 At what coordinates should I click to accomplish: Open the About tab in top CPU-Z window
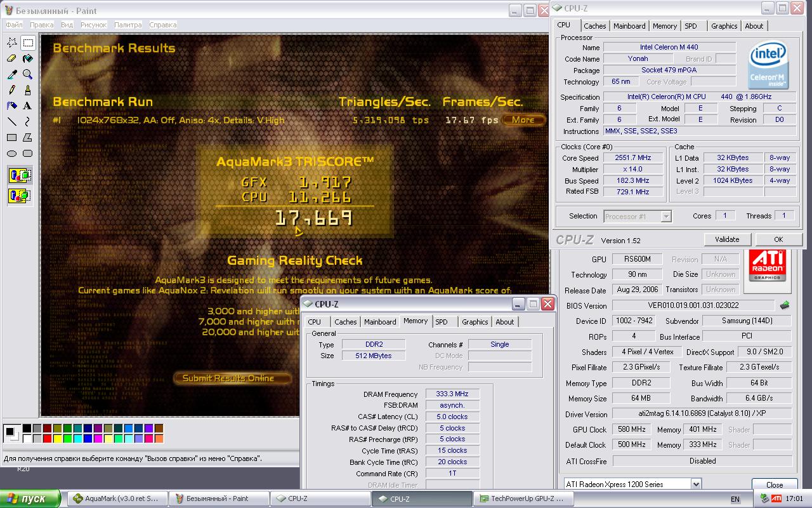(x=754, y=26)
